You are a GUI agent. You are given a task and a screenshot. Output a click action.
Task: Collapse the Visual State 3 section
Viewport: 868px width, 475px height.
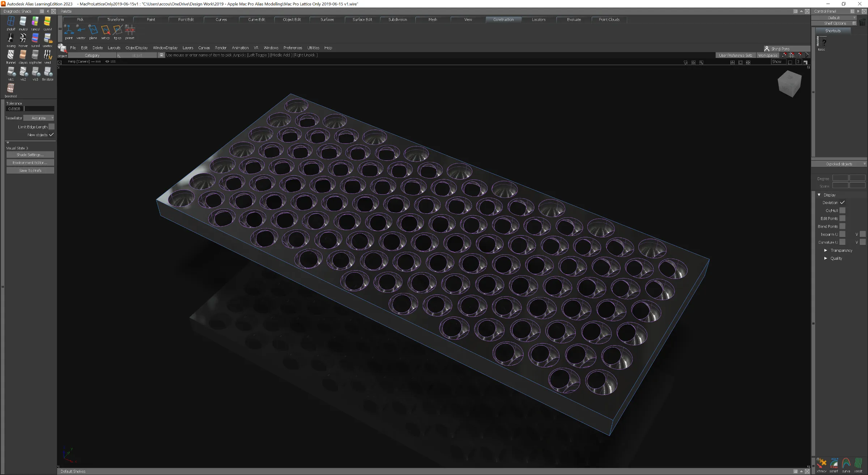click(x=8, y=143)
